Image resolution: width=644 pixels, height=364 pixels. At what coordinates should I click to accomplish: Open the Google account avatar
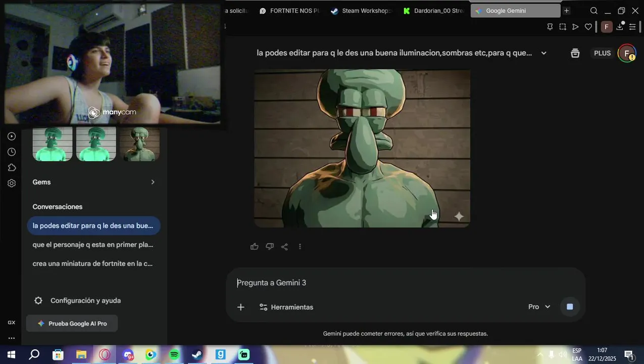pyautogui.click(x=627, y=53)
